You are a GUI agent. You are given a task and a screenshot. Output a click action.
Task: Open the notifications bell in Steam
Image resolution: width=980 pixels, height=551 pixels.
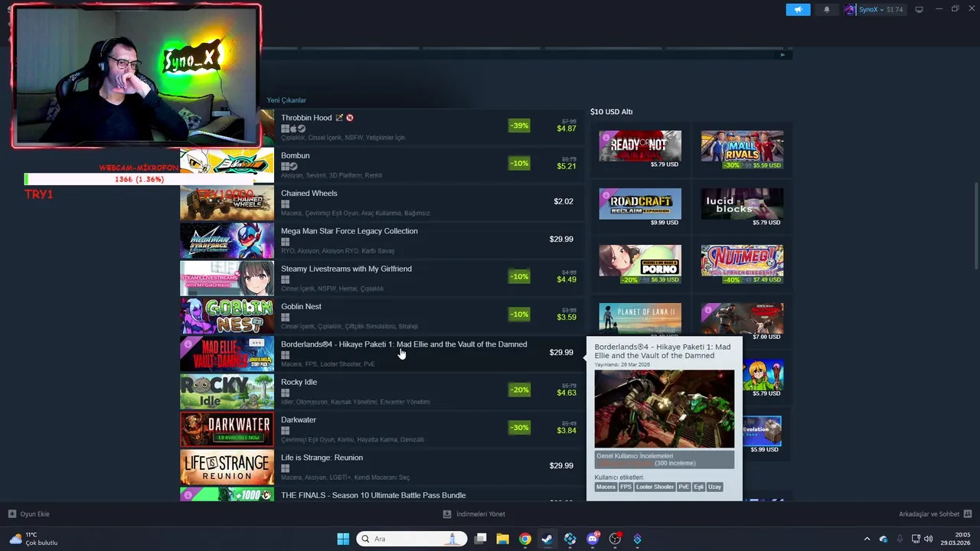[x=827, y=10]
